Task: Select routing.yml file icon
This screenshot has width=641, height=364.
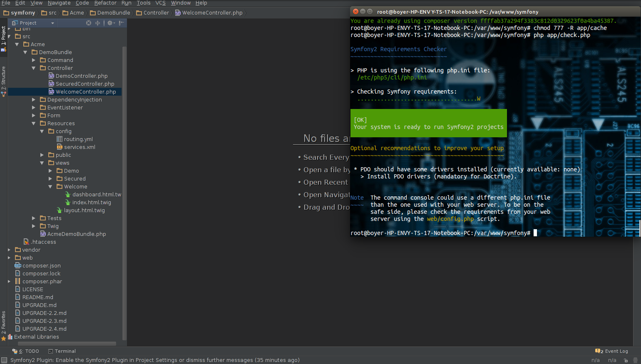Action: click(x=60, y=139)
